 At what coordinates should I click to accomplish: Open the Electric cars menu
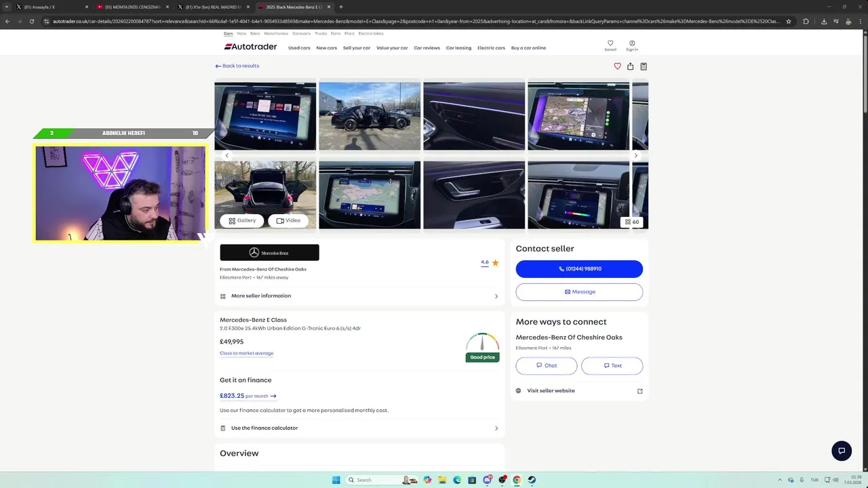pyautogui.click(x=491, y=48)
